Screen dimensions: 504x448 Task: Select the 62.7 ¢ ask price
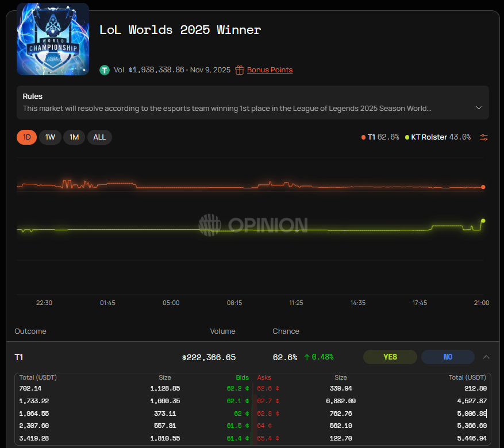(268, 401)
